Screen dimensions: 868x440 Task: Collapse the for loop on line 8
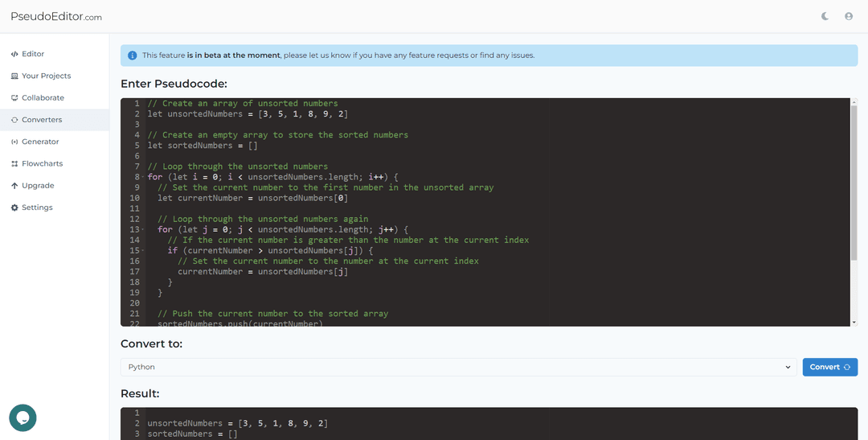[143, 178]
